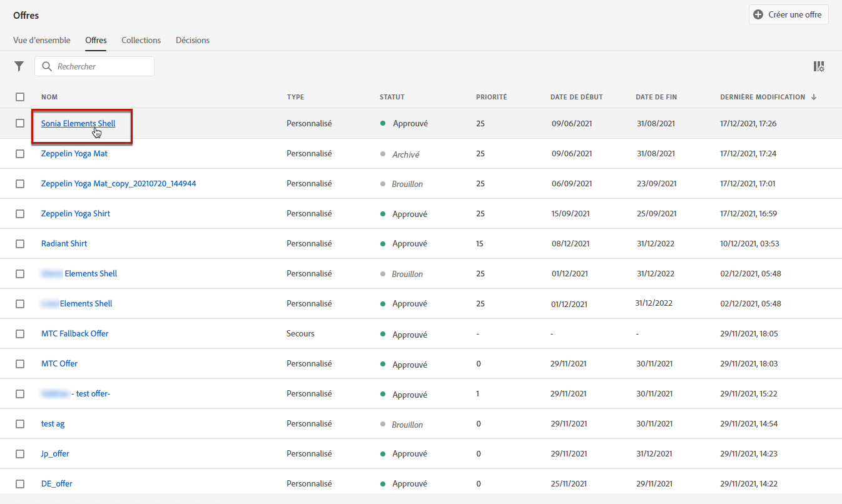
Task: Click the plus icon in Créer une offre
Action: (x=758, y=14)
